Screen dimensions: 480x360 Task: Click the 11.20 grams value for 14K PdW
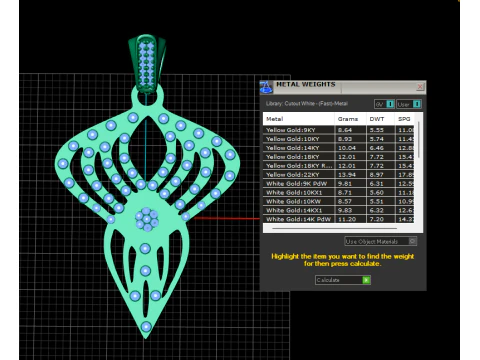click(347, 219)
